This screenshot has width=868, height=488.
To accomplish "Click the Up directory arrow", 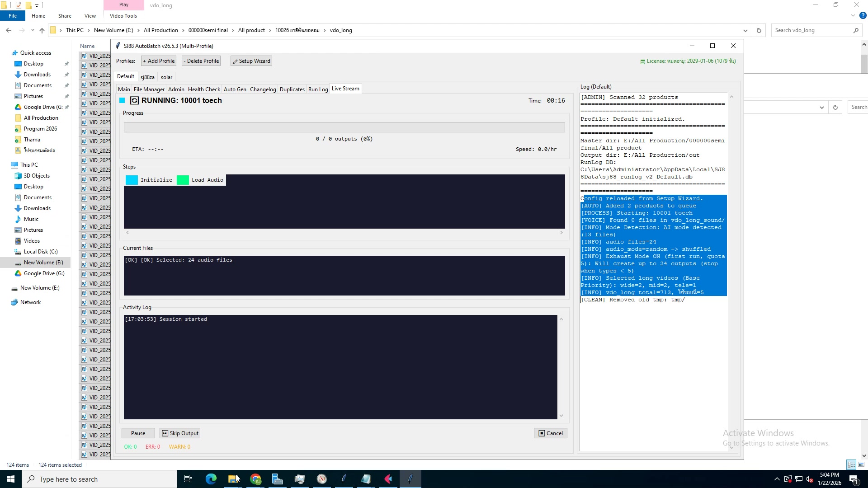I will (x=42, y=30).
